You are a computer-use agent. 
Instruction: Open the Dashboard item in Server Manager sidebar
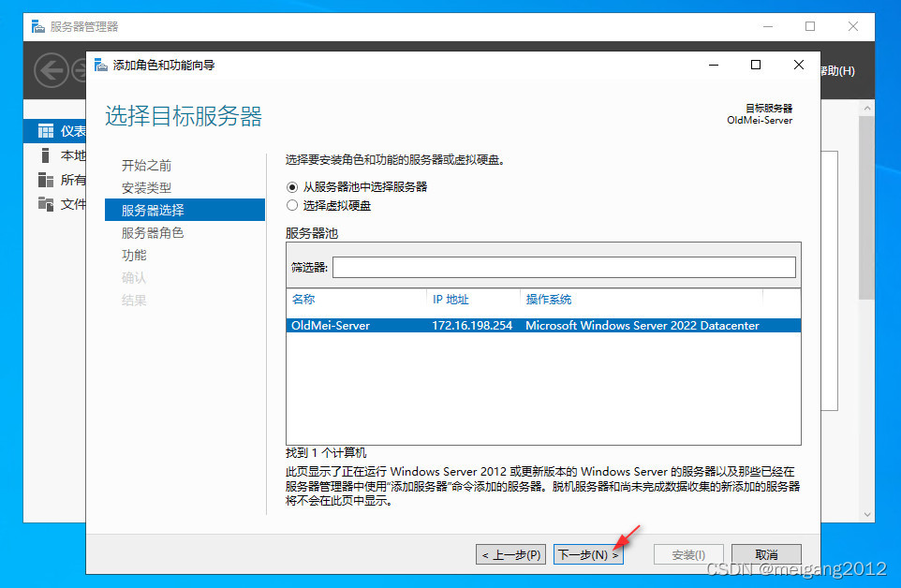(54, 131)
